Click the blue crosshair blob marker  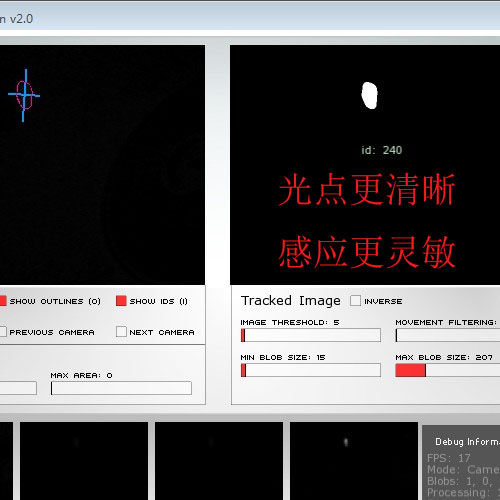(24, 95)
